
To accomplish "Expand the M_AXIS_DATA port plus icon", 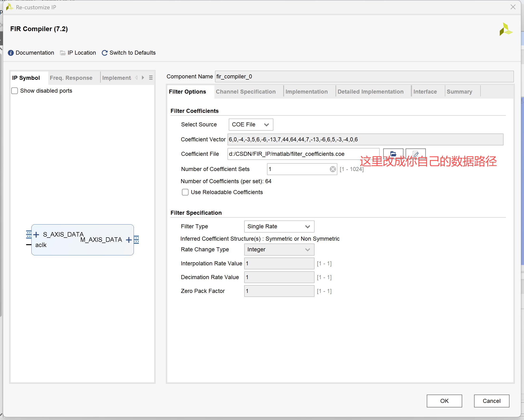I will click(129, 240).
